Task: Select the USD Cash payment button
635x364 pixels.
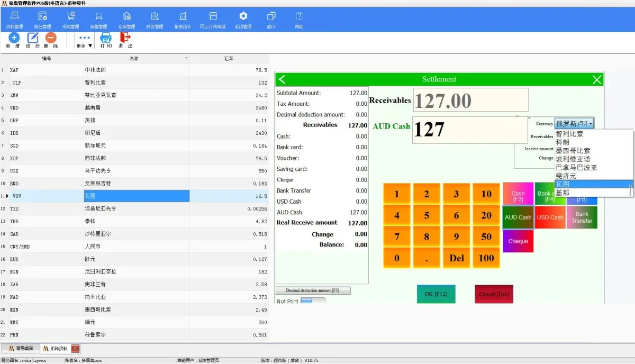Action: 550,217
